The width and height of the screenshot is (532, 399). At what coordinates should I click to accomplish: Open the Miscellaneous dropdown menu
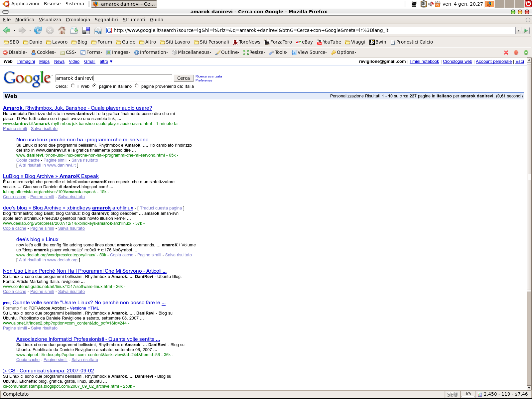point(192,53)
